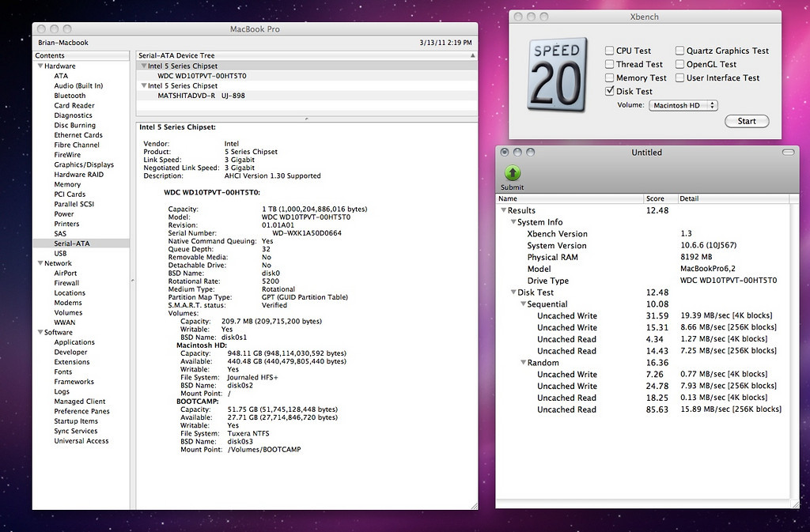Click the Uncached Read 4.34 row
The width and height of the screenshot is (810, 532).
642,339
